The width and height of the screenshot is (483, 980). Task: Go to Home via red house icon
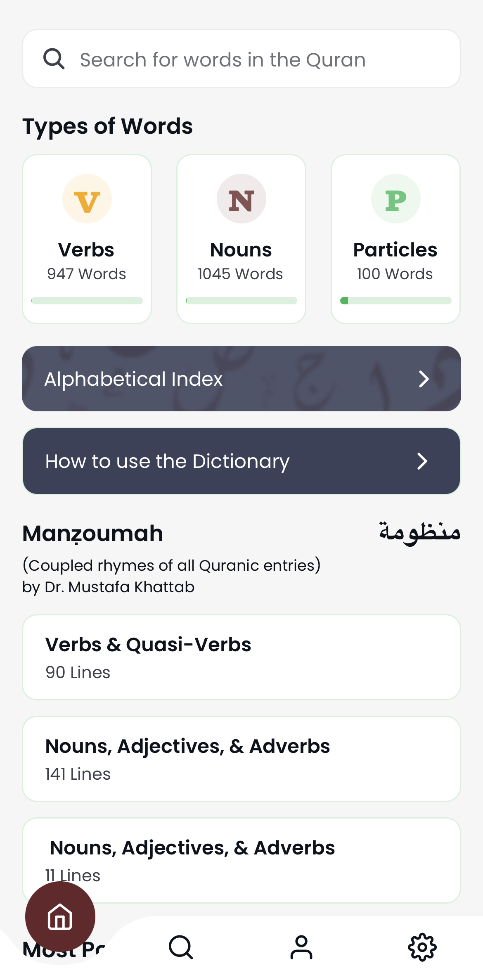click(x=60, y=916)
